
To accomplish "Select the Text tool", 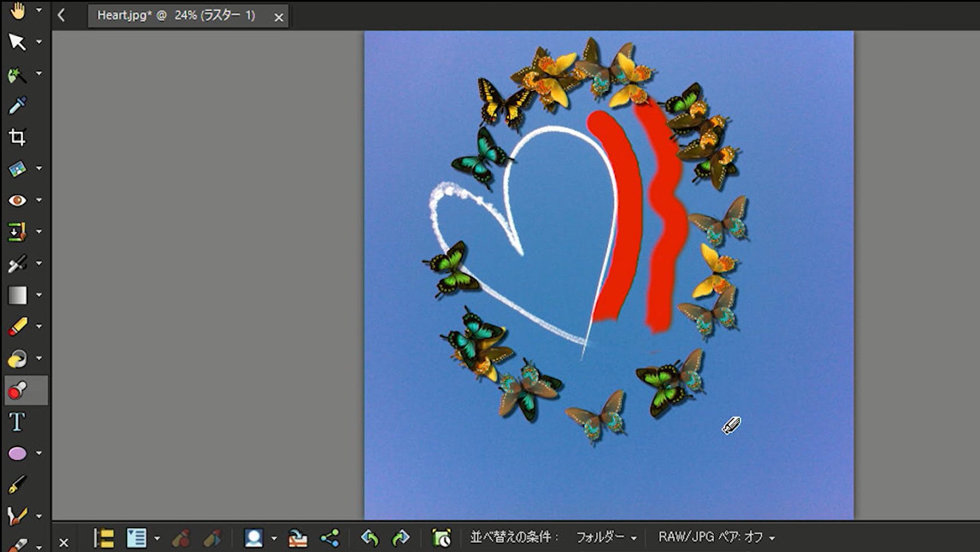I will (17, 421).
